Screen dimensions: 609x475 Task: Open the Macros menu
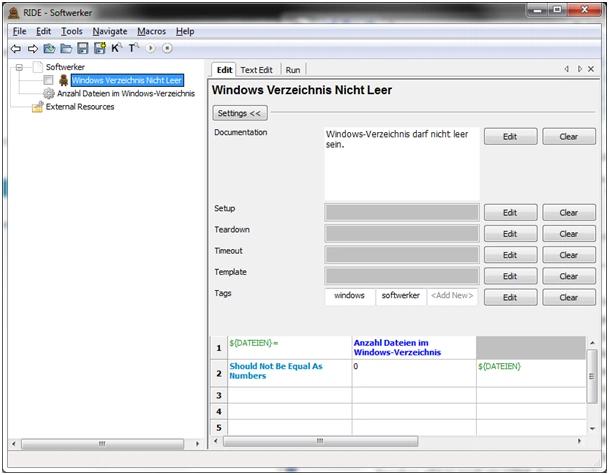point(152,31)
